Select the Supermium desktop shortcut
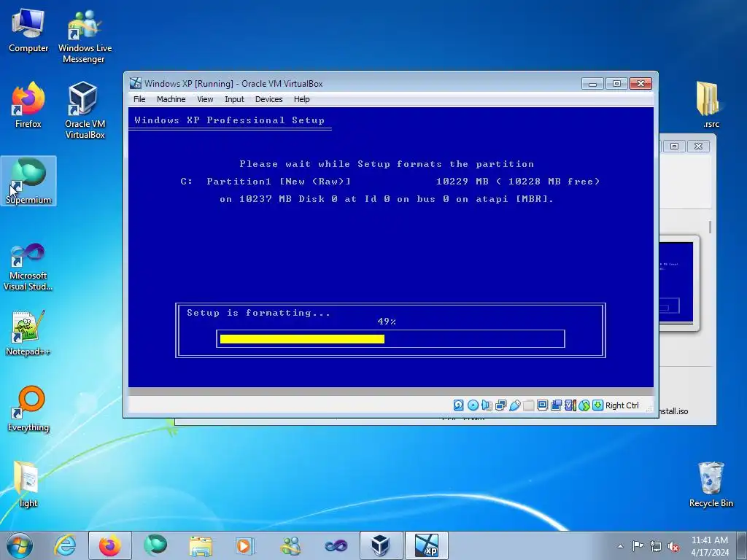 [28, 181]
